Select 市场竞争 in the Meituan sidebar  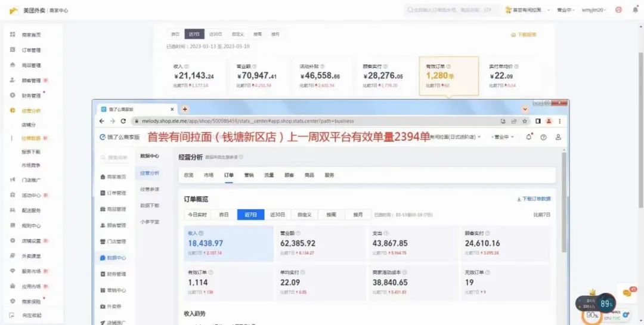pos(31,165)
